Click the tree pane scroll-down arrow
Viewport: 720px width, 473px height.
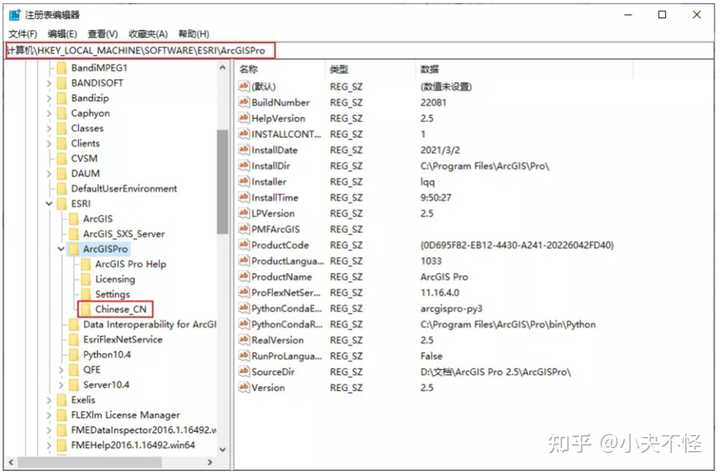click(x=222, y=450)
